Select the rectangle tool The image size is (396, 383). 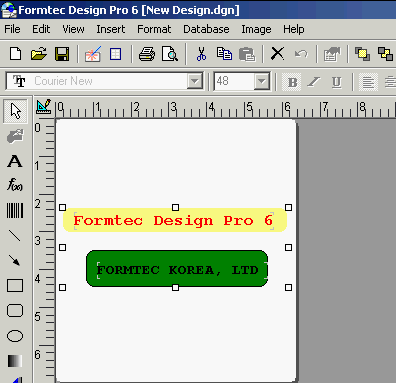(x=15, y=286)
